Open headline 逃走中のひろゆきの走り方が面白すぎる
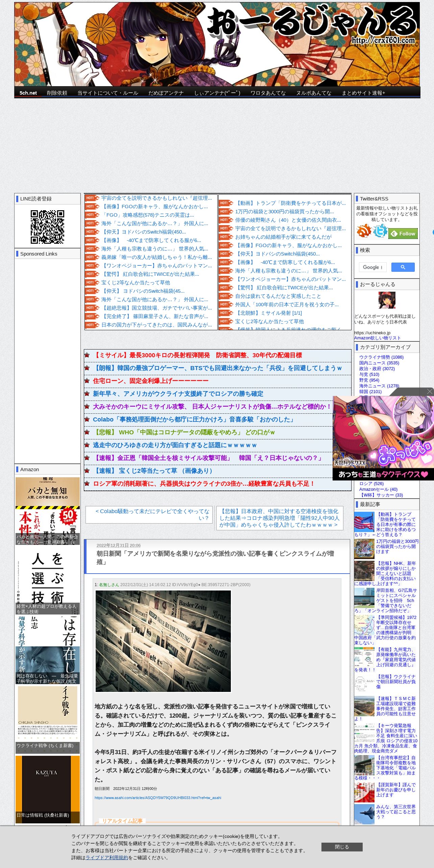Image resolution: width=434 pixels, height=868 pixels. 175,445
